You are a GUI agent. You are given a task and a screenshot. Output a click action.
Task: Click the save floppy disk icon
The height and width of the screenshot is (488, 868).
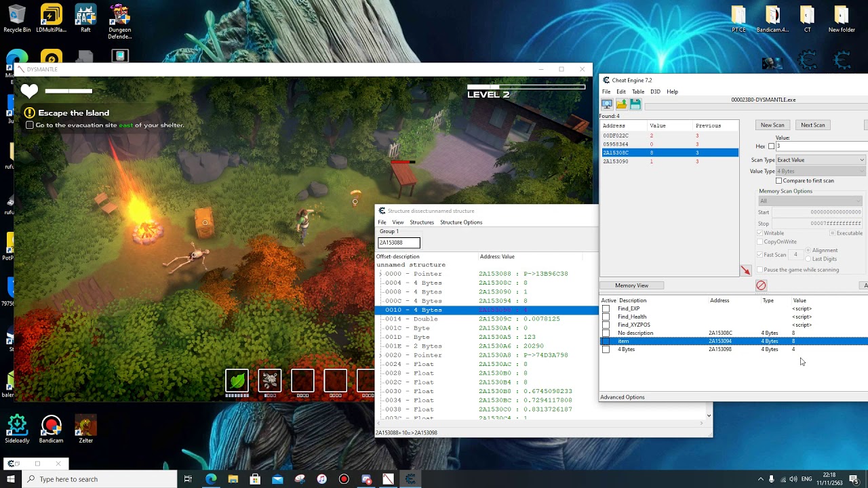(635, 104)
